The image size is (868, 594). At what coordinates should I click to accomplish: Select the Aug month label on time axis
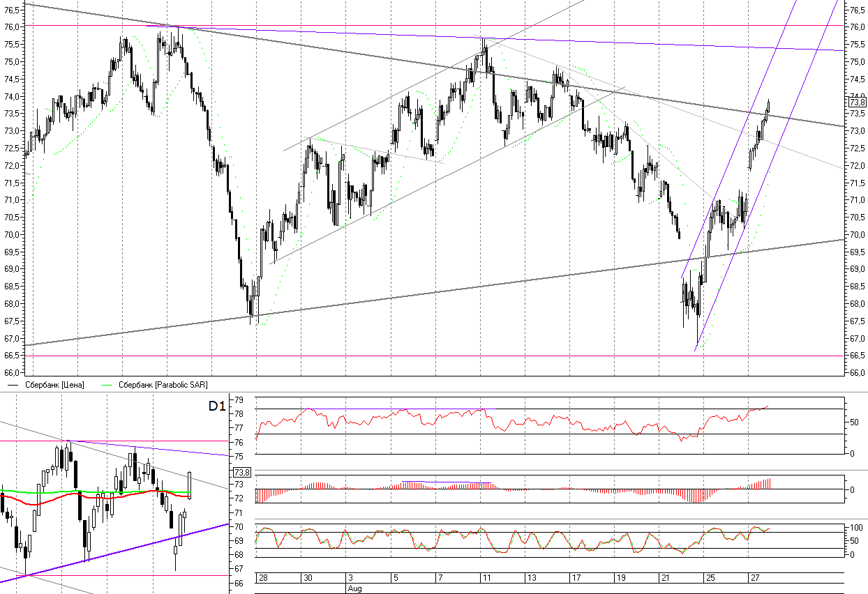[354, 588]
